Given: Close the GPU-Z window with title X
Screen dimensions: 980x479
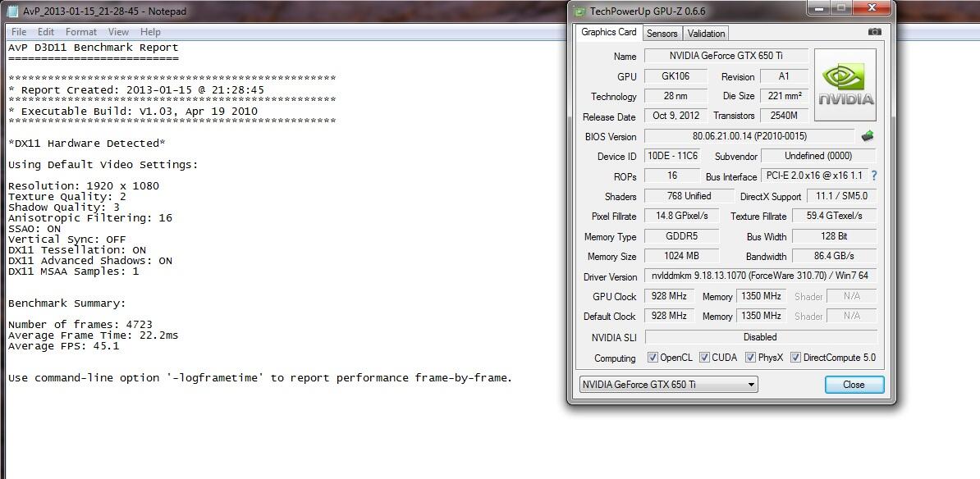Looking at the screenshot, I should 873,8.
